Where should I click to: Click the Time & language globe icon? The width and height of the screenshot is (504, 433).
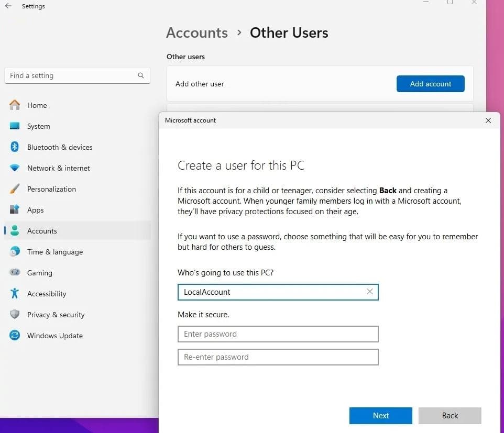pos(15,252)
